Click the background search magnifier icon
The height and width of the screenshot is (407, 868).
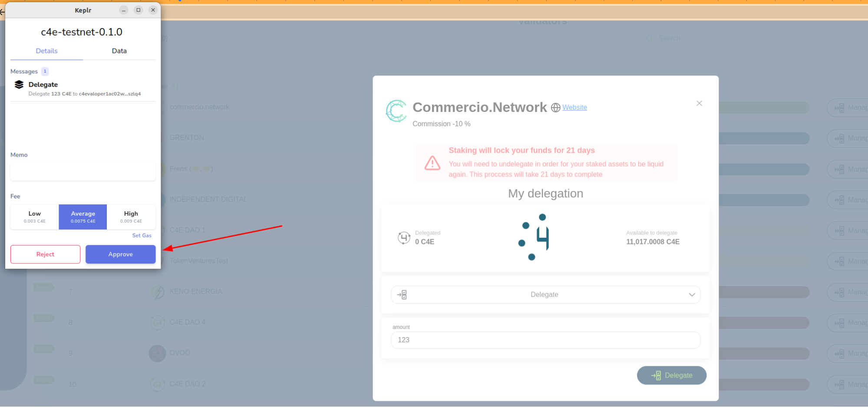[x=649, y=38]
